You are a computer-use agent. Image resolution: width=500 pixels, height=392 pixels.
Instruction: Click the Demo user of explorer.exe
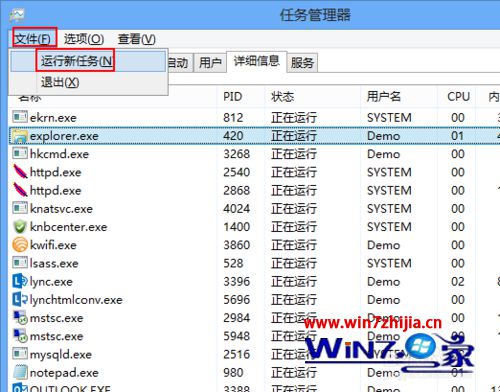tap(383, 136)
